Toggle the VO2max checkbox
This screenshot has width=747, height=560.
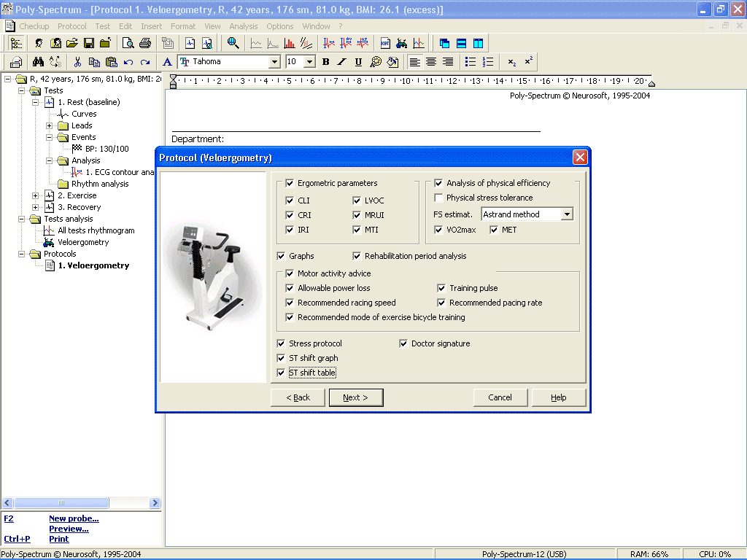438,230
